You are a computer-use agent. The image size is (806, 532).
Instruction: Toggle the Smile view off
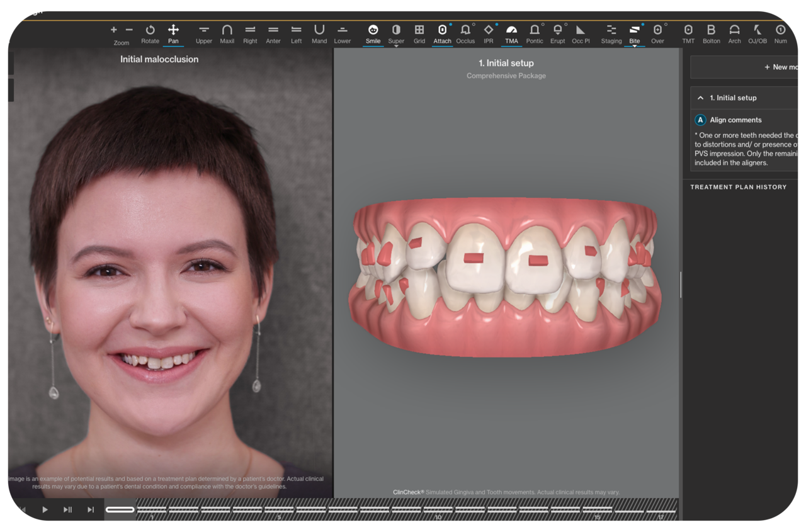373,30
